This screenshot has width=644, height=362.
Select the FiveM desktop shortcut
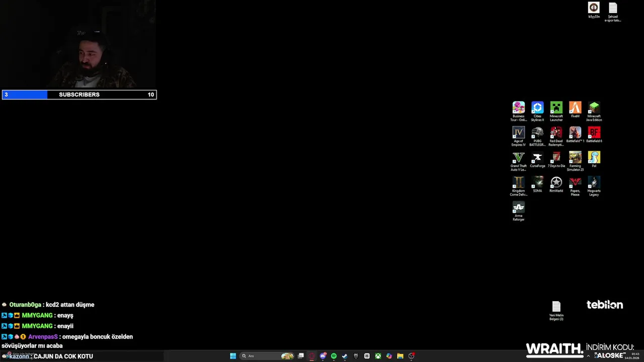tap(575, 110)
